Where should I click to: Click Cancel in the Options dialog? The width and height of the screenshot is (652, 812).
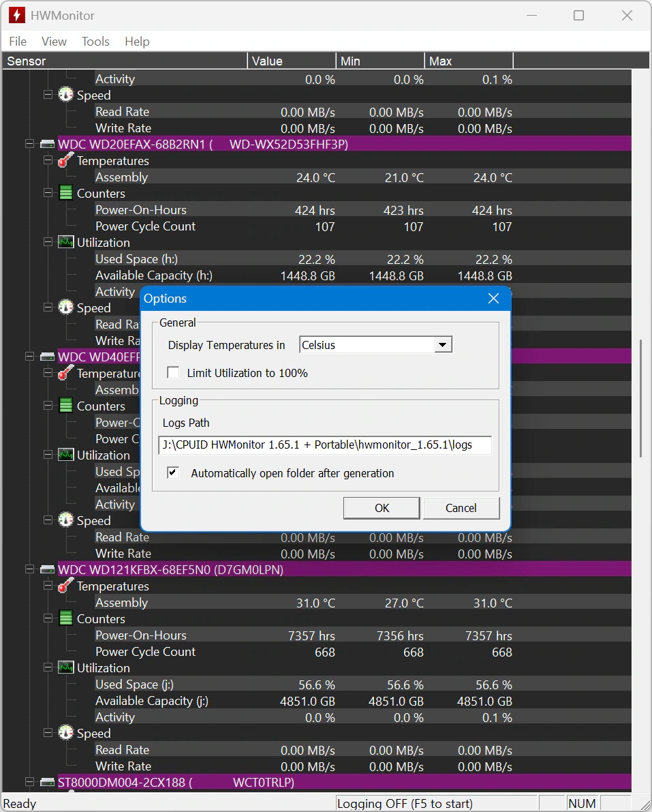pyautogui.click(x=461, y=508)
